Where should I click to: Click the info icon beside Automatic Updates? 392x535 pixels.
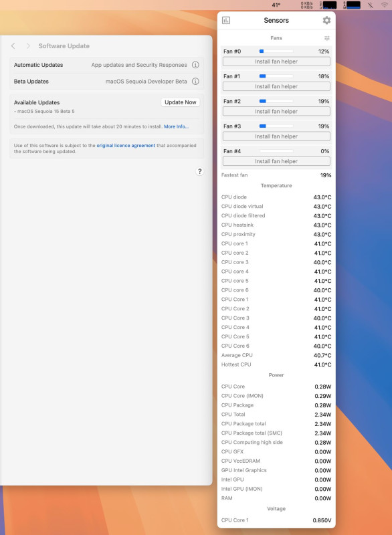tap(195, 65)
